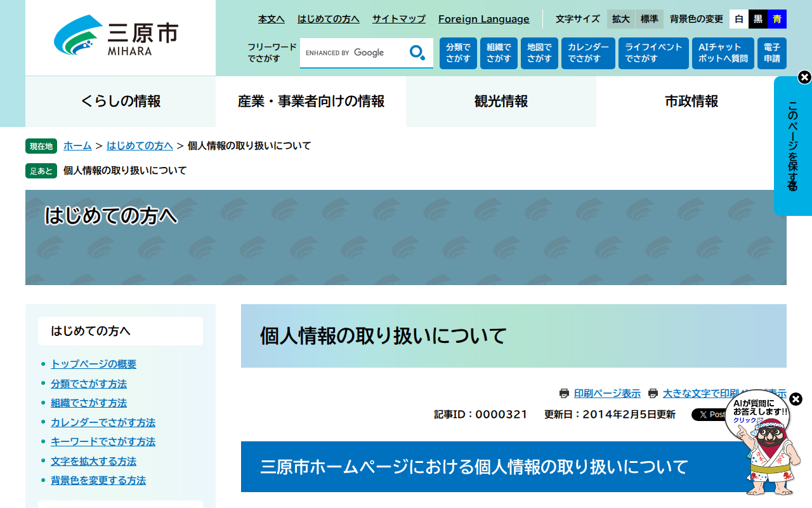Open the 市政情報 tab
812x508 pixels.
click(x=691, y=102)
